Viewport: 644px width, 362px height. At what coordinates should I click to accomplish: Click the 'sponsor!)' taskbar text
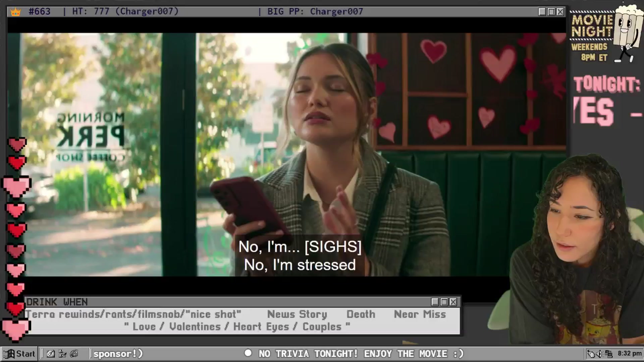click(118, 354)
